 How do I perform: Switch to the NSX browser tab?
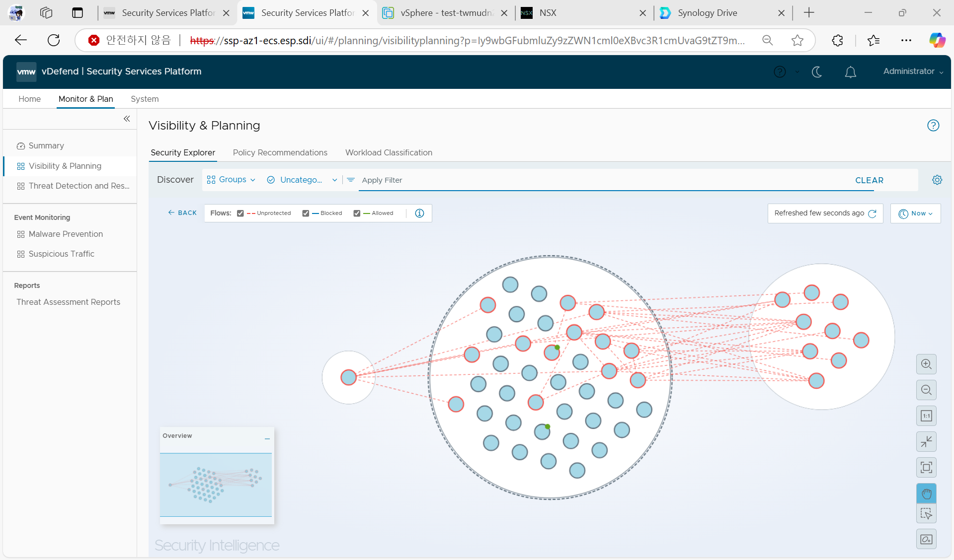[584, 13]
